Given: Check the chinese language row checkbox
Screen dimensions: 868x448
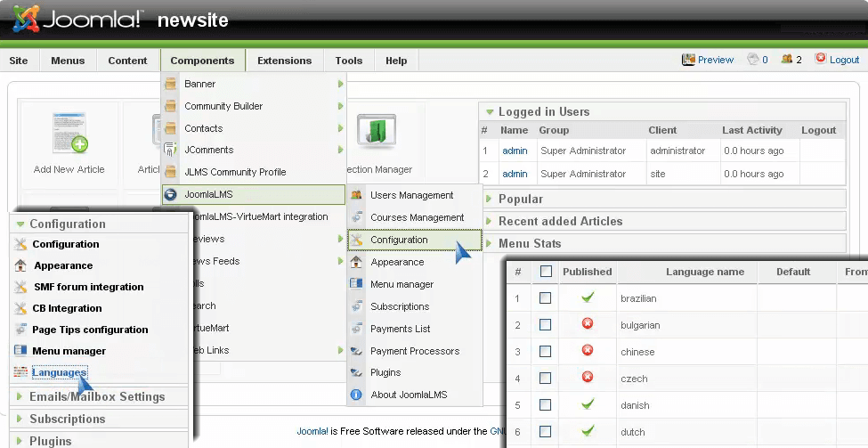Looking at the screenshot, I should (x=545, y=352).
